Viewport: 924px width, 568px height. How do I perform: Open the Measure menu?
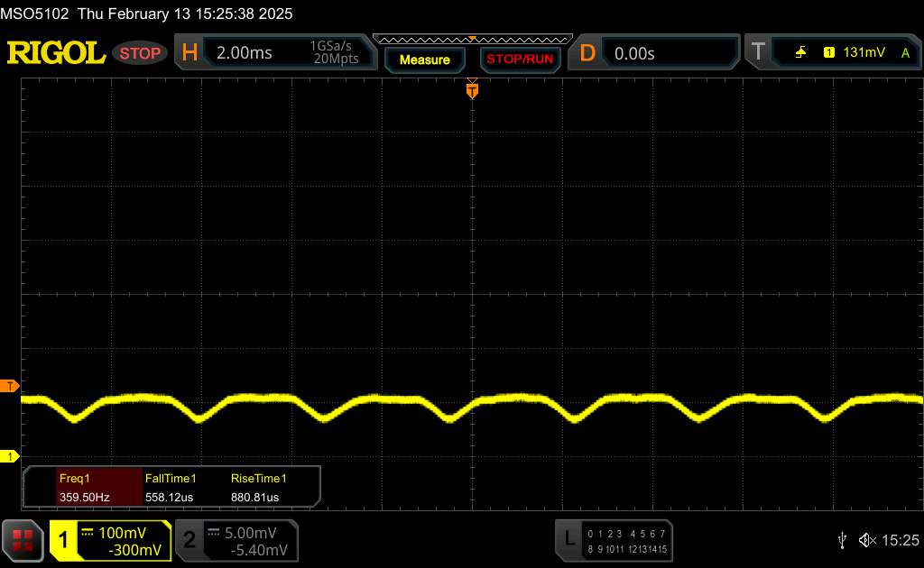(x=424, y=60)
